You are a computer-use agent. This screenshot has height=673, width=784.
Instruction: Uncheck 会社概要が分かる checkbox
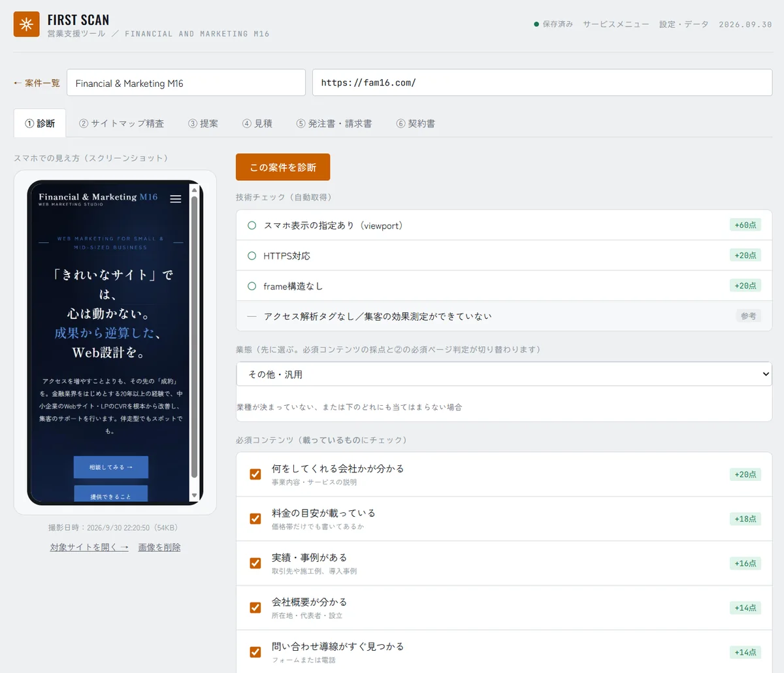[255, 608]
